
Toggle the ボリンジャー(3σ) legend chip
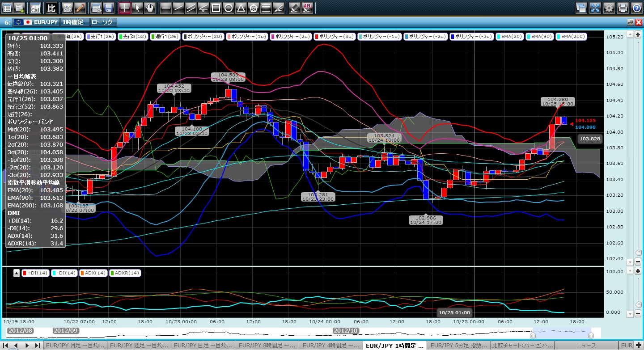pyautogui.click(x=335, y=37)
